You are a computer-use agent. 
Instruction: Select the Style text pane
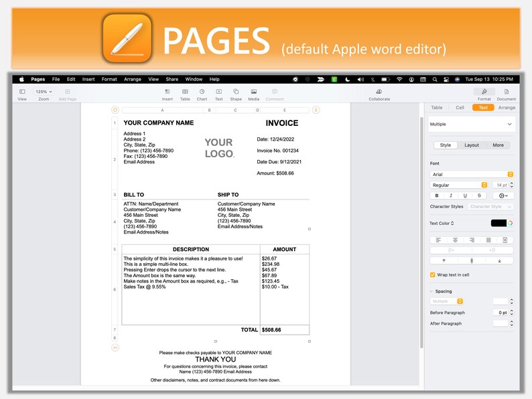click(x=446, y=145)
